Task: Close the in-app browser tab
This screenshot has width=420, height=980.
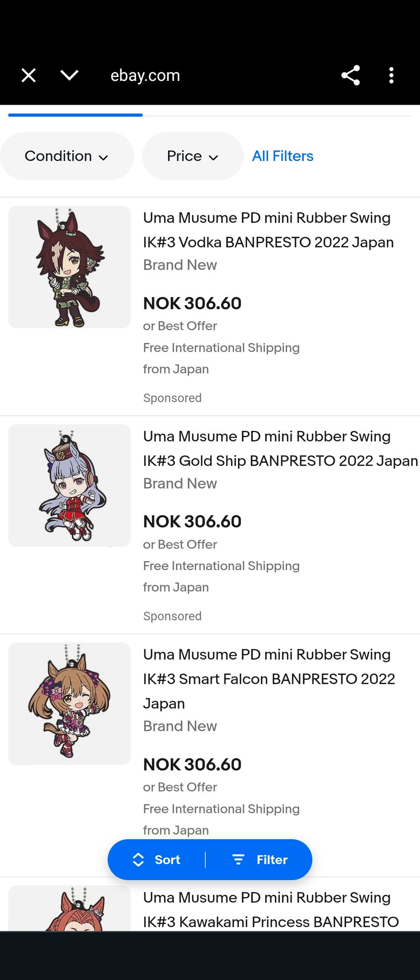Action: click(29, 75)
